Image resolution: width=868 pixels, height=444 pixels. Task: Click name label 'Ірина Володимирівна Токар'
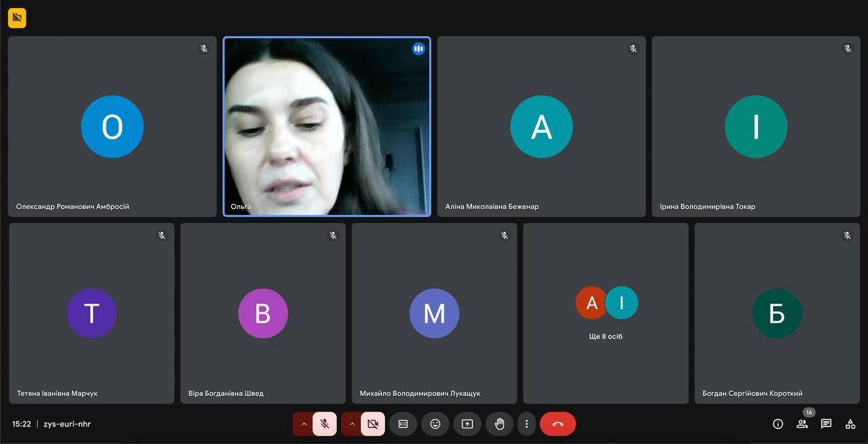(707, 206)
